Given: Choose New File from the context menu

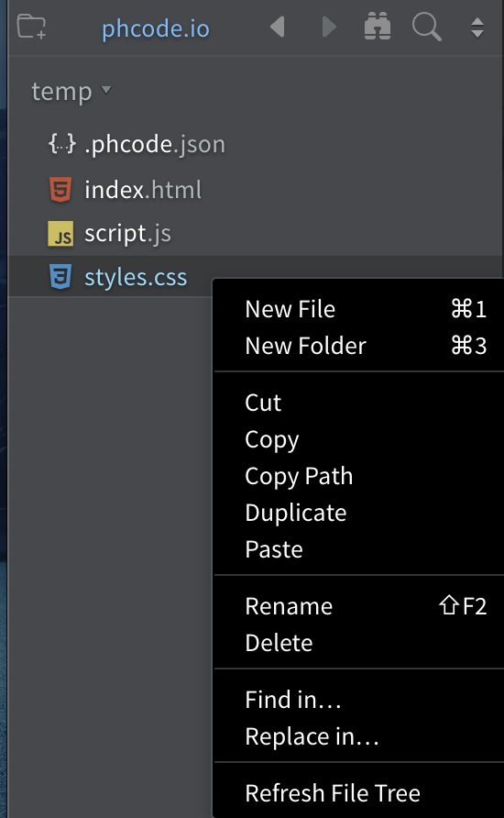Looking at the screenshot, I should (359, 309).
